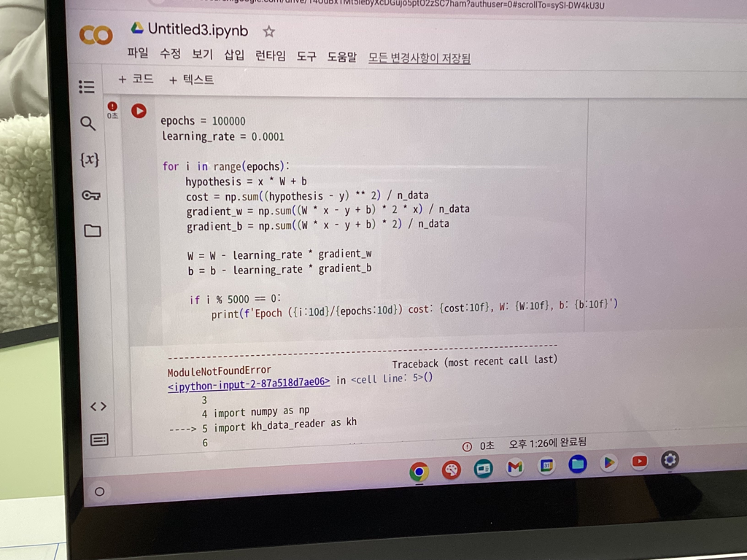The height and width of the screenshot is (560, 747).
Task: Star the Untitled3.ipynb notebook
Action: 268,31
